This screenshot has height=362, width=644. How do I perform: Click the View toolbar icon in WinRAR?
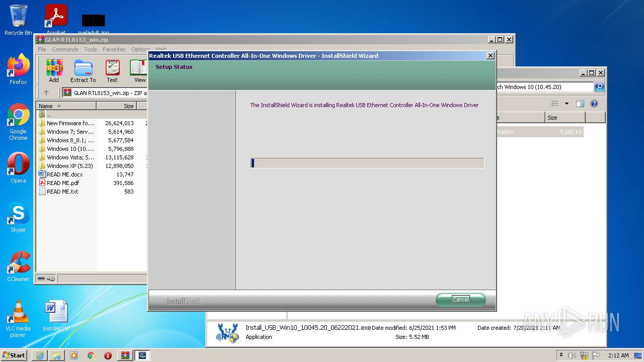tap(139, 70)
